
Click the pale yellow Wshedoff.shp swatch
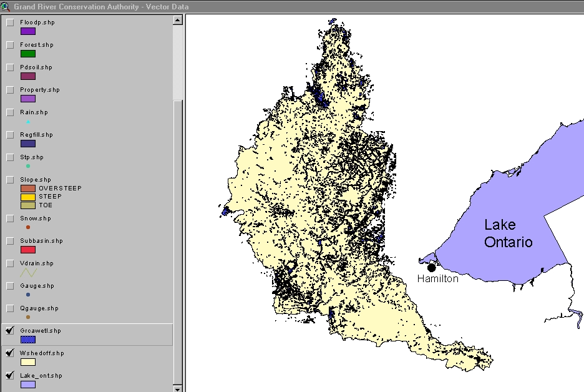[x=28, y=362]
